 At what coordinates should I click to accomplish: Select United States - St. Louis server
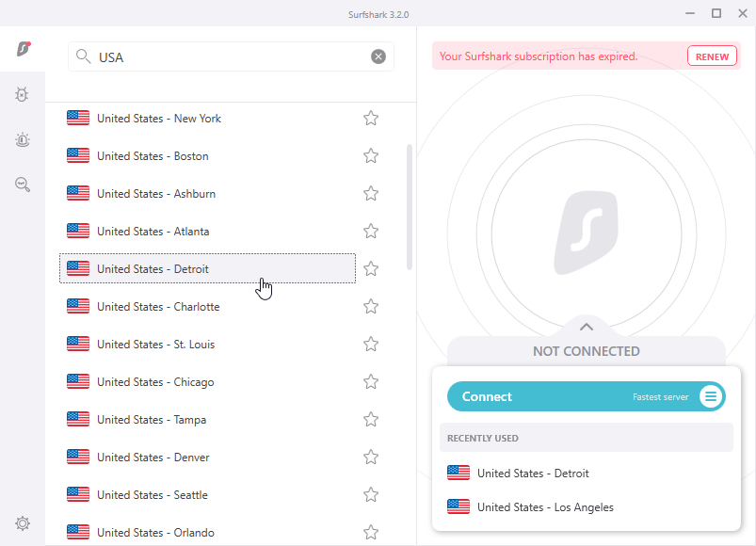208,344
